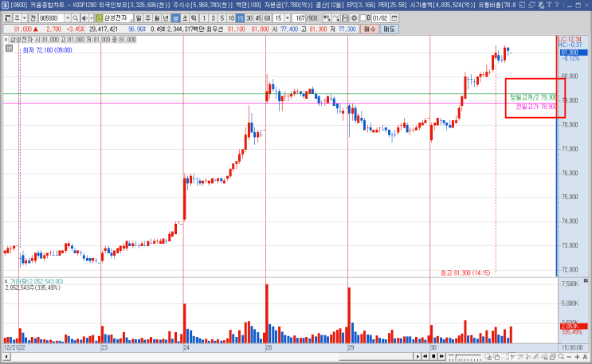The width and height of the screenshot is (592, 364).
Task: Edit the stock code field 005930
Action: tap(51, 18)
